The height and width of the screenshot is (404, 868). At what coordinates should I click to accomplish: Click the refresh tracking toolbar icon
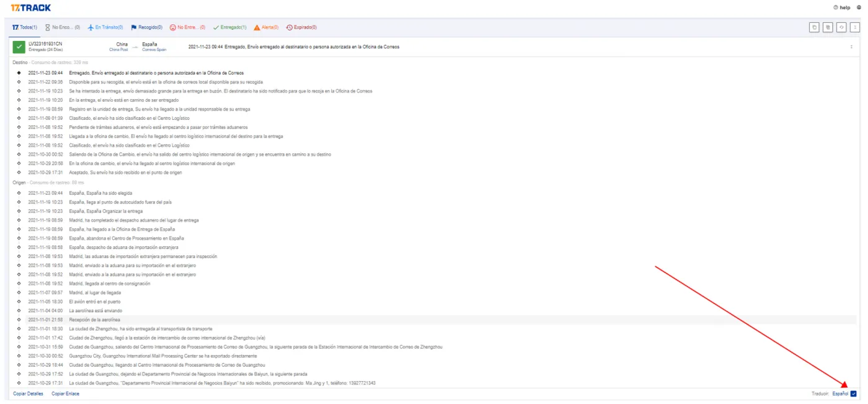(841, 27)
